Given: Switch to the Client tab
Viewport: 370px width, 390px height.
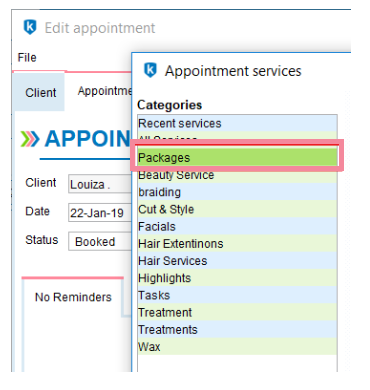Looking at the screenshot, I should click(x=40, y=92).
